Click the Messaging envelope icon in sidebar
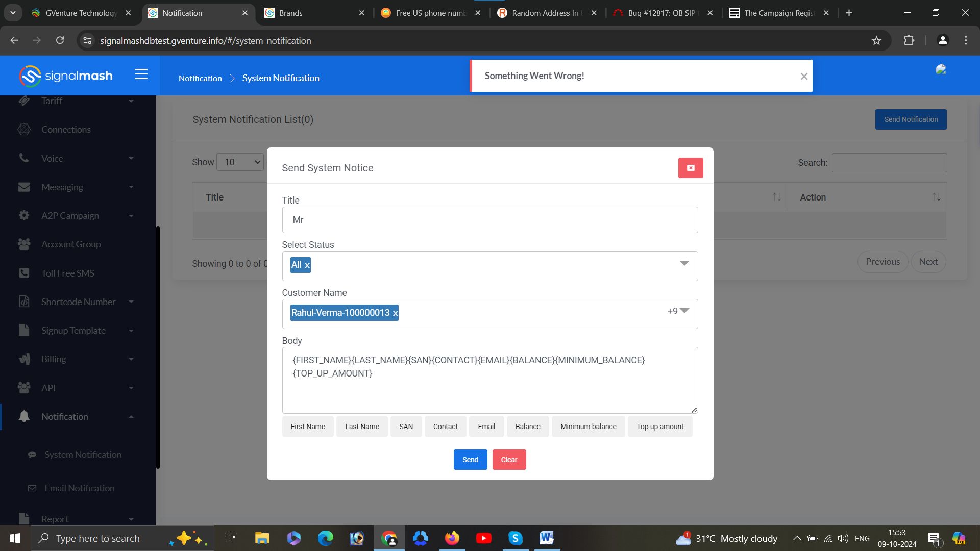This screenshot has width=980, height=551. tap(24, 187)
